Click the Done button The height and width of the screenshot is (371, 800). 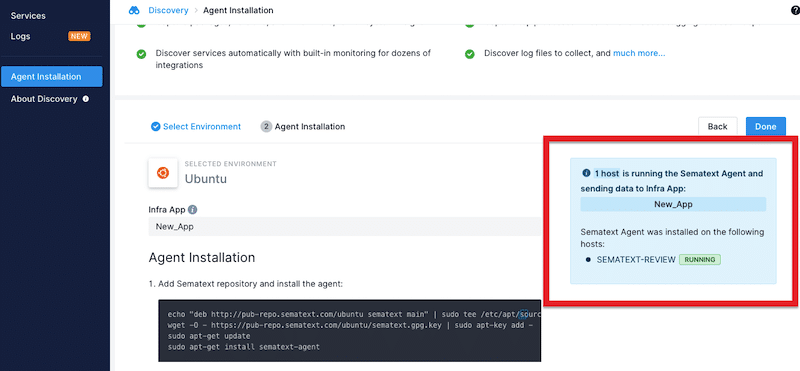(765, 127)
